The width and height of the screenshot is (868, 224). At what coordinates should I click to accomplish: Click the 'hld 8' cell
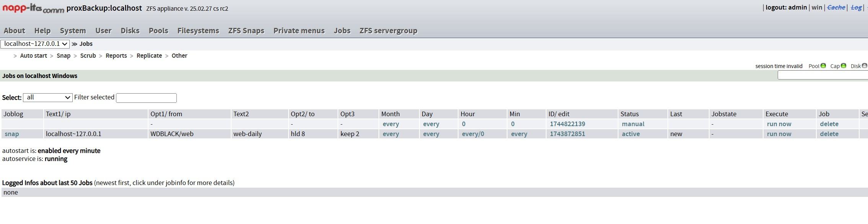coord(312,134)
